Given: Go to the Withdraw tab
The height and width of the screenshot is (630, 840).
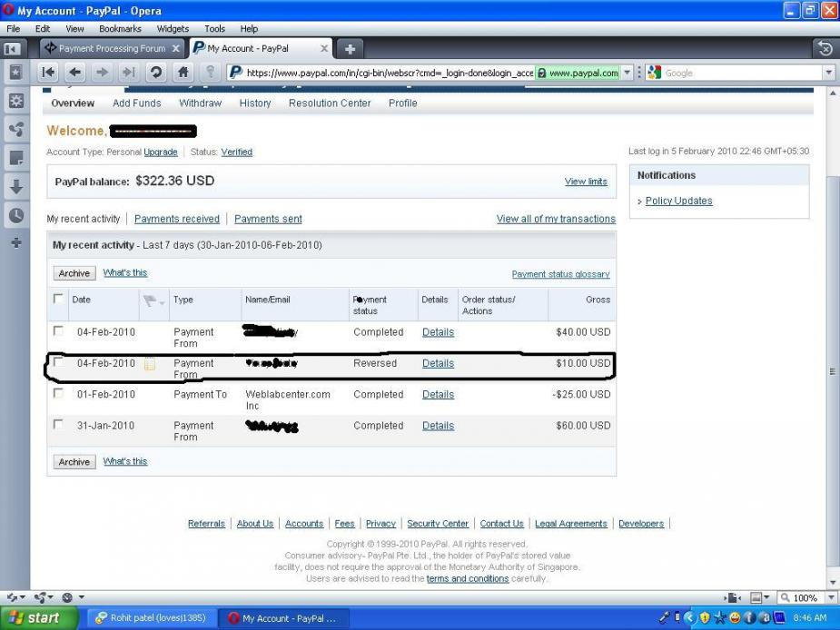Looking at the screenshot, I should coord(200,103).
